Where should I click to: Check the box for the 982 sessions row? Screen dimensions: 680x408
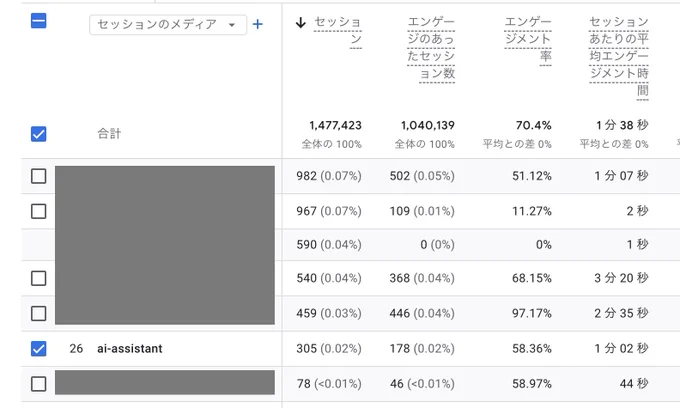(39, 176)
